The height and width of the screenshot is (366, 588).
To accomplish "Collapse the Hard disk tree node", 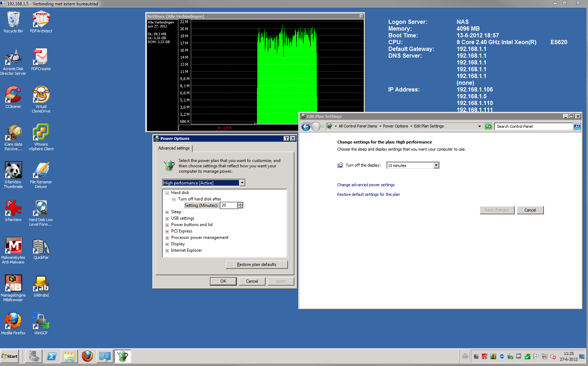I will point(167,193).
